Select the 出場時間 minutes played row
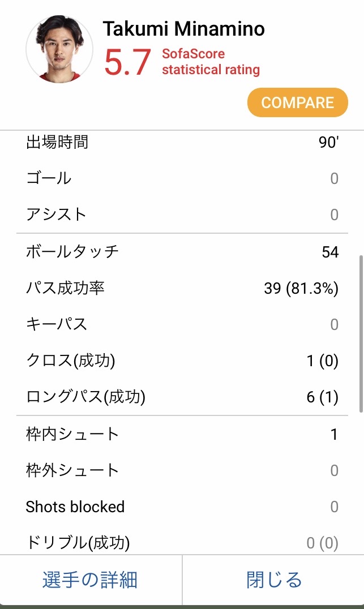 pyautogui.click(x=182, y=142)
